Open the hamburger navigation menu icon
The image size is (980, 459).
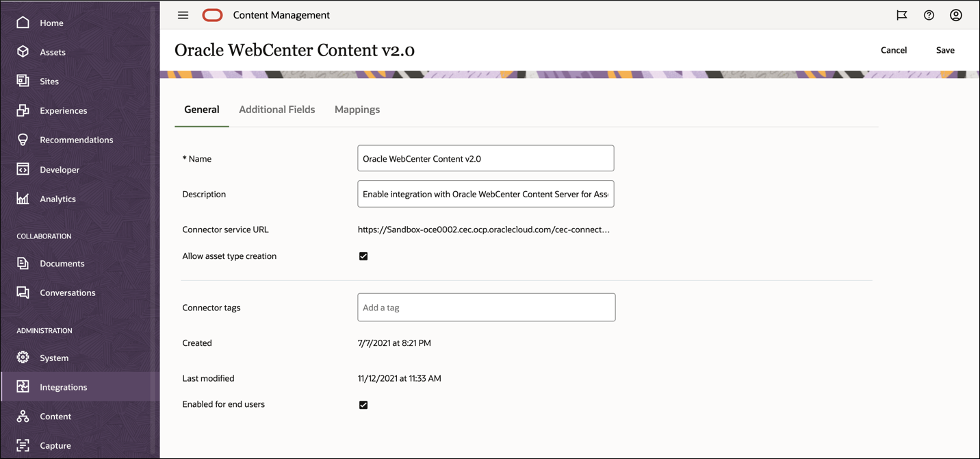tap(183, 15)
